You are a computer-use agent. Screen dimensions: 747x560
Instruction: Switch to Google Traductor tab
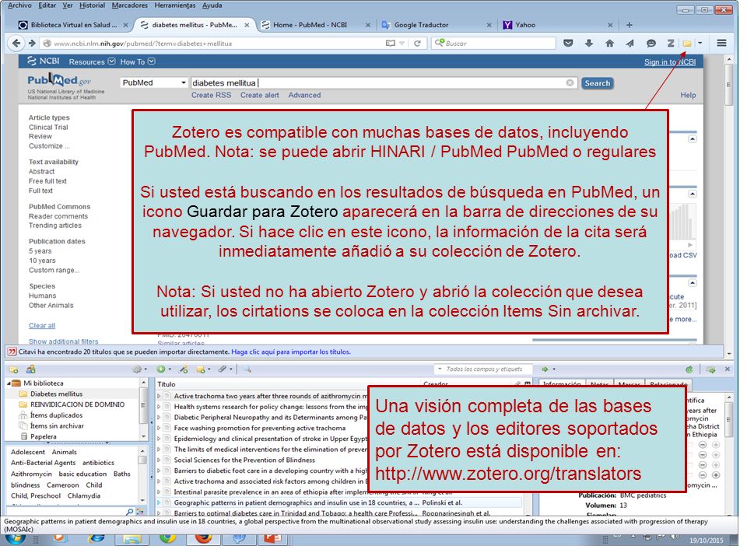(436, 25)
